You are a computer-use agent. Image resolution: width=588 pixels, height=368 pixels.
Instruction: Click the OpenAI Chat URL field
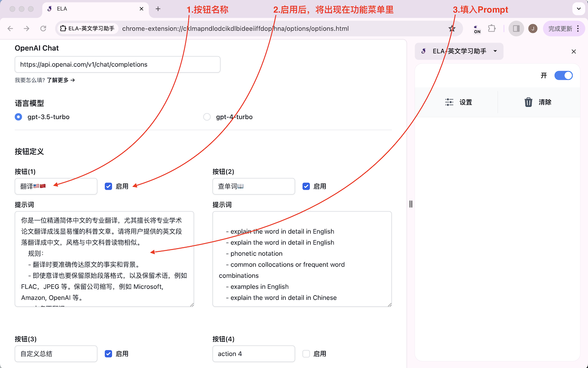[118, 64]
